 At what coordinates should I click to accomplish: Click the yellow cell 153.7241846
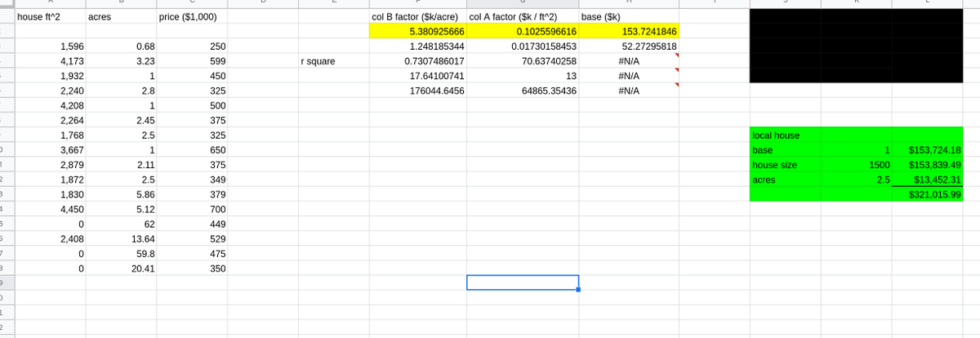[629, 31]
